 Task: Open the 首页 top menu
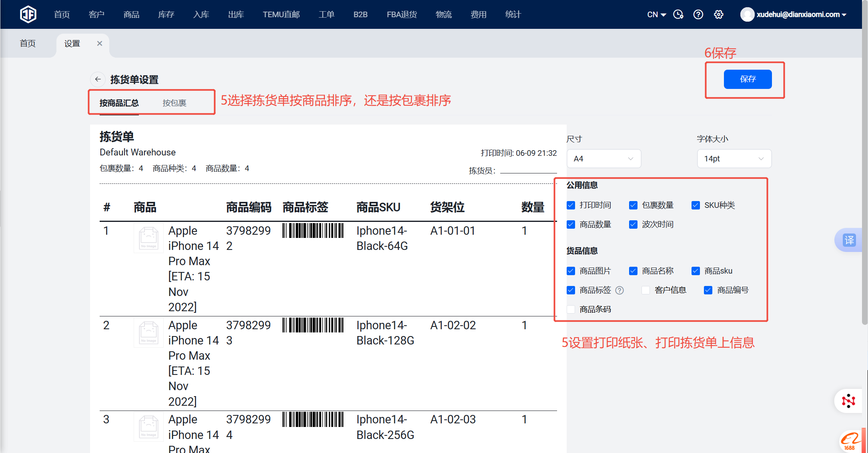coord(62,14)
